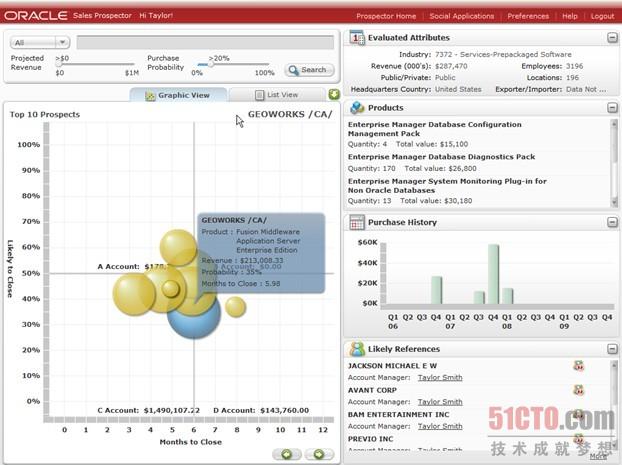Click the Industry value 7372 Services-Prepackaged Software
The width and height of the screenshot is (622, 465).
(503, 54)
